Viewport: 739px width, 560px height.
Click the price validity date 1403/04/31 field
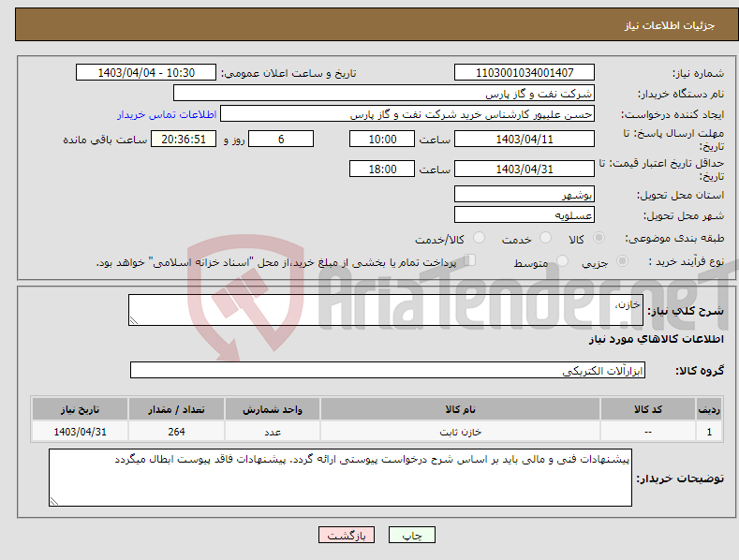click(x=525, y=169)
